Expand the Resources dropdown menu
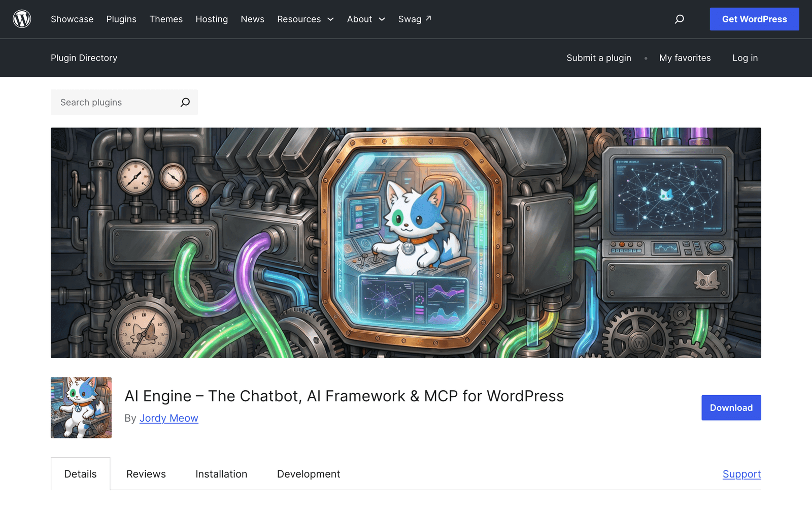The width and height of the screenshot is (812, 508). (x=305, y=19)
